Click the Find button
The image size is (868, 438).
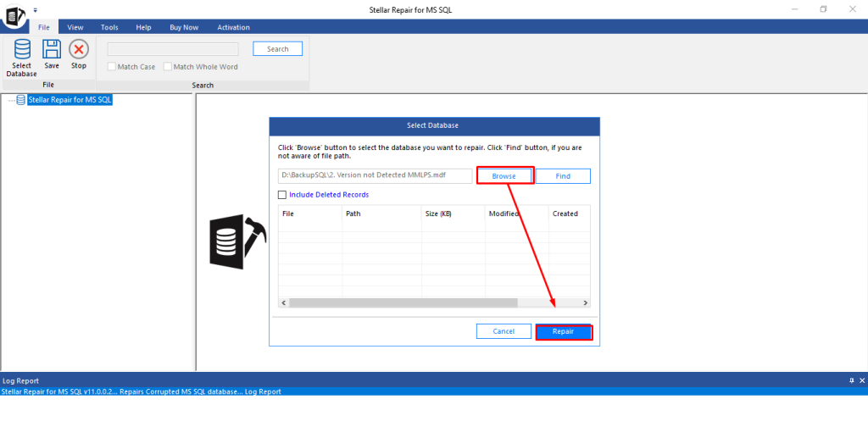(x=563, y=176)
